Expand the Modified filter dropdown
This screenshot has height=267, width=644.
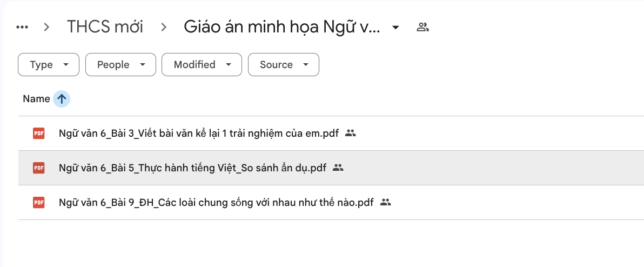[201, 65]
